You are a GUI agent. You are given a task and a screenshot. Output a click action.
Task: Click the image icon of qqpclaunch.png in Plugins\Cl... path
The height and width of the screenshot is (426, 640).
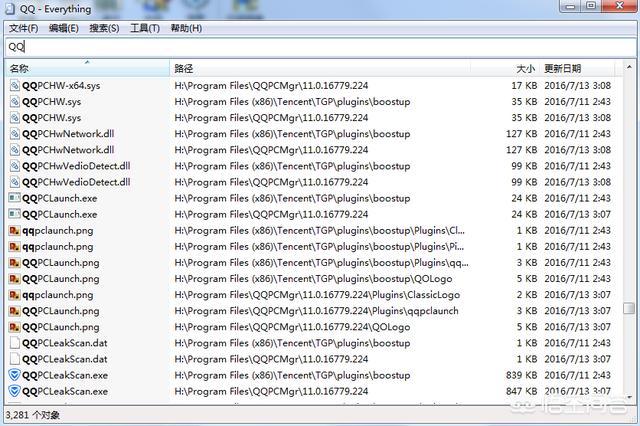click(14, 231)
